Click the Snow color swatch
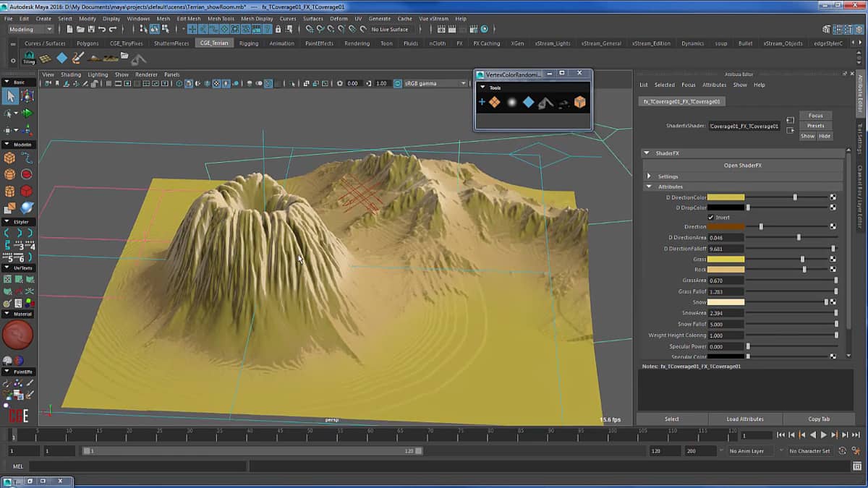 pyautogui.click(x=726, y=302)
